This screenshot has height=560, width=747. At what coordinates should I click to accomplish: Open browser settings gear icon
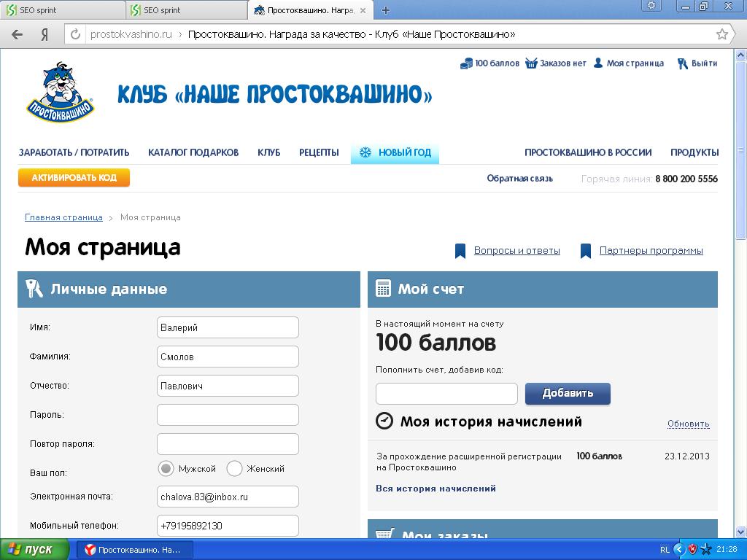tap(651, 6)
